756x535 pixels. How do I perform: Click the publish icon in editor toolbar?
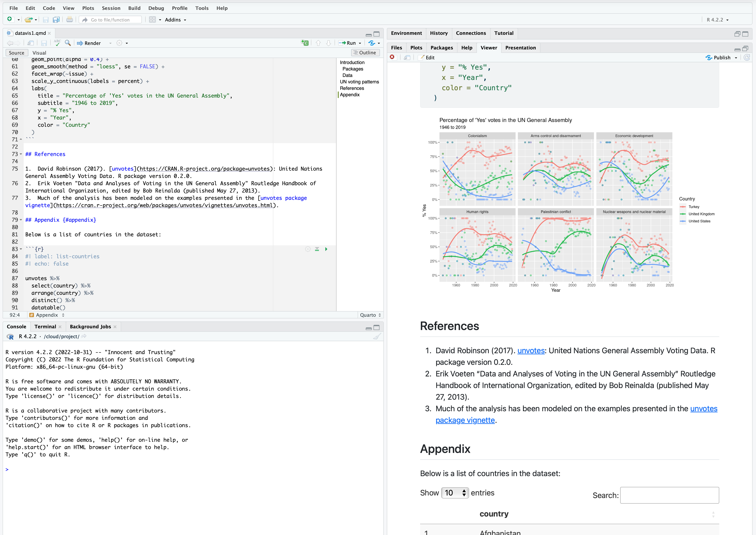click(372, 43)
